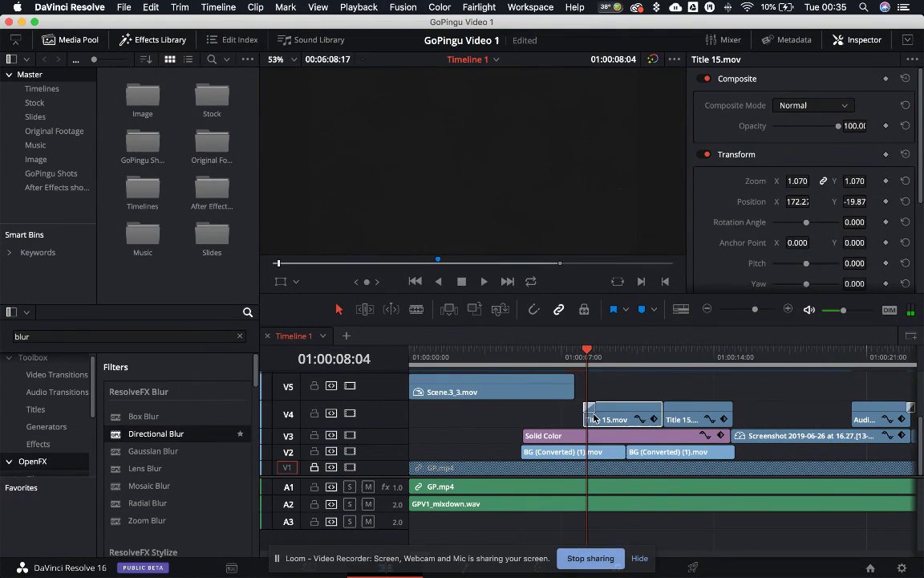Image resolution: width=924 pixels, height=578 pixels.
Task: Click the DIM audio button
Action: coord(890,310)
